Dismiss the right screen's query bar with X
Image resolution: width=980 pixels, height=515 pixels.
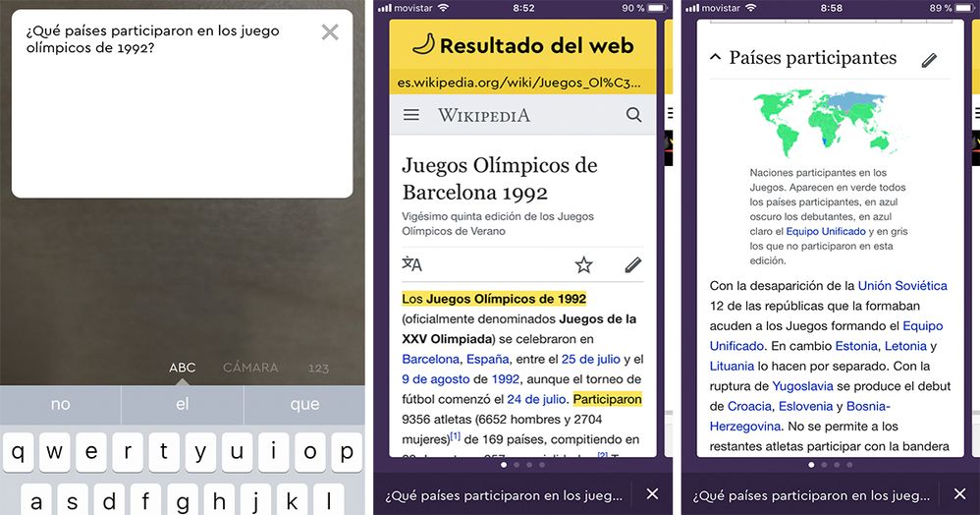click(x=959, y=493)
